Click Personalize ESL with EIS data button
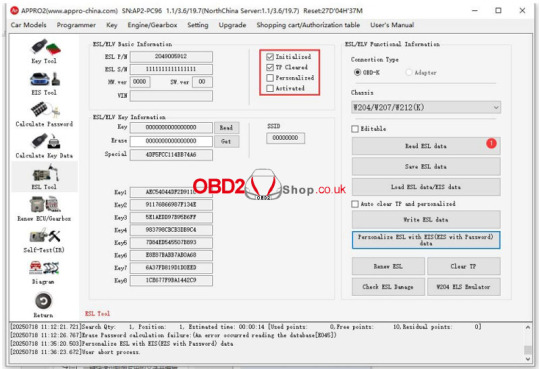540x369 pixels. point(426,240)
